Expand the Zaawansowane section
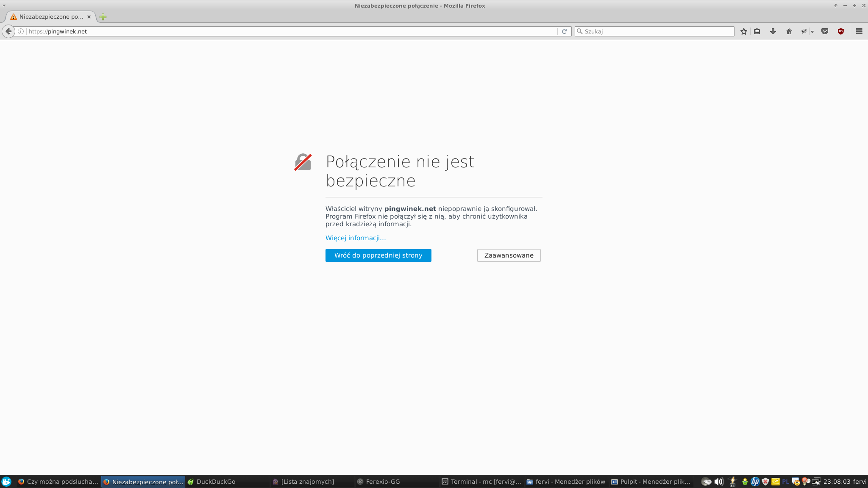868x488 pixels. tap(509, 255)
